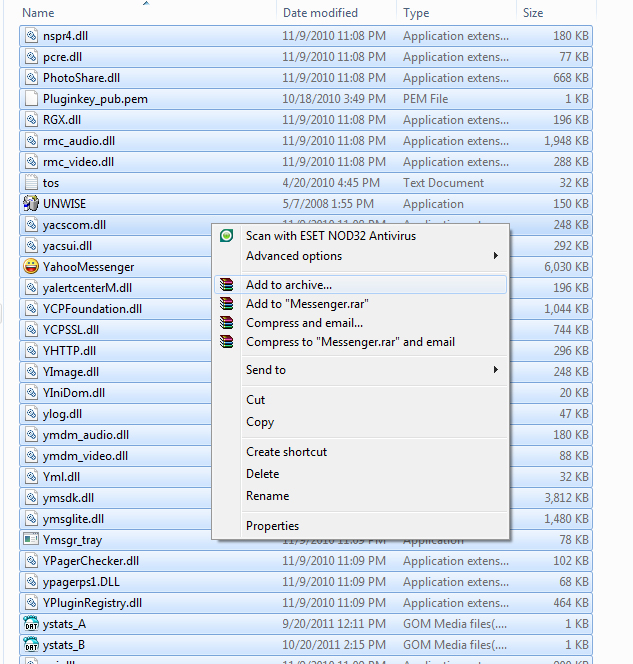The width and height of the screenshot is (633, 664).
Task: Sort by the Type column header
Action: 416,13
